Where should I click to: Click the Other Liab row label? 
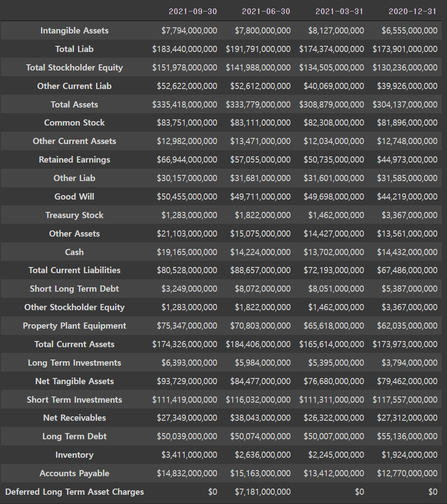point(74,178)
